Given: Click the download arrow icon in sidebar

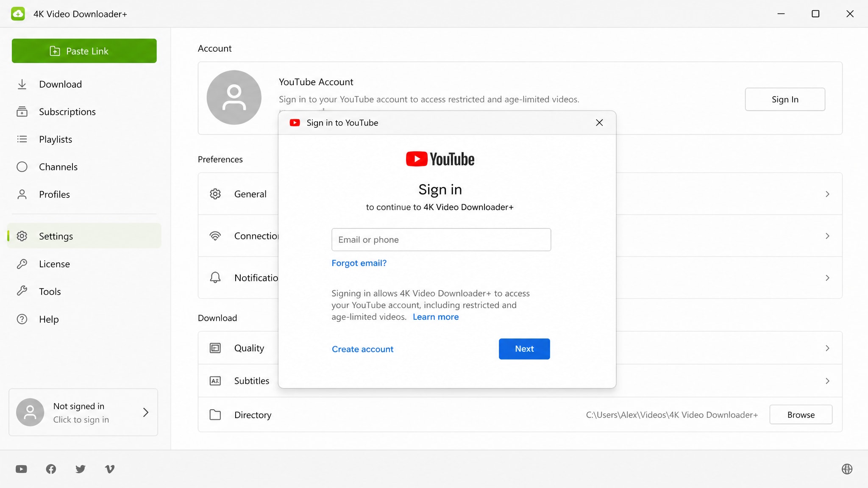Looking at the screenshot, I should click(22, 84).
